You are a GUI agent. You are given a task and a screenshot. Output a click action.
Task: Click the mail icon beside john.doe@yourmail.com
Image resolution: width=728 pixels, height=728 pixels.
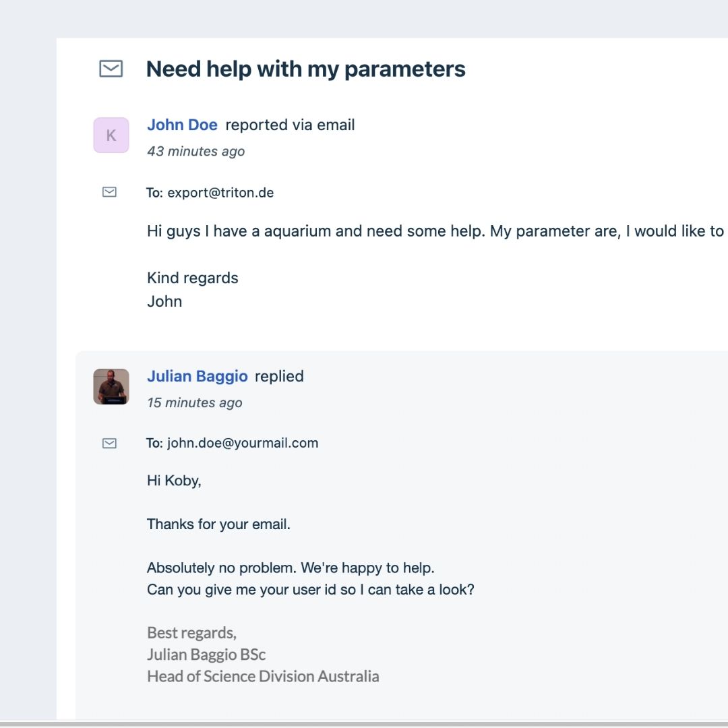[x=109, y=443]
